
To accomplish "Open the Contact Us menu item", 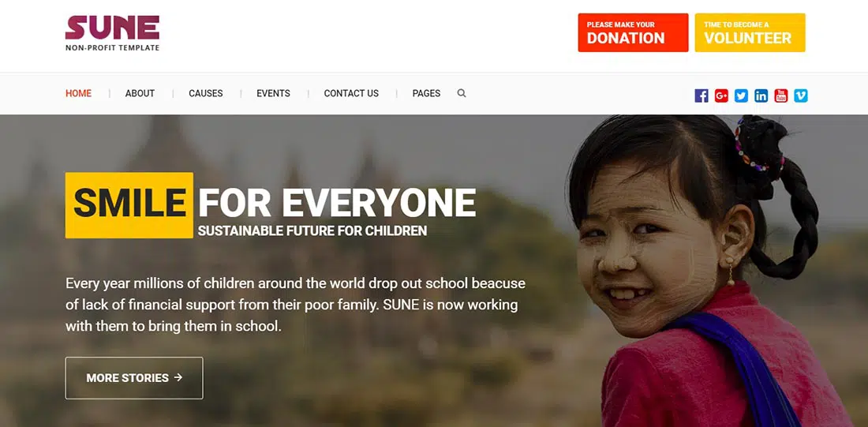I will tap(351, 94).
